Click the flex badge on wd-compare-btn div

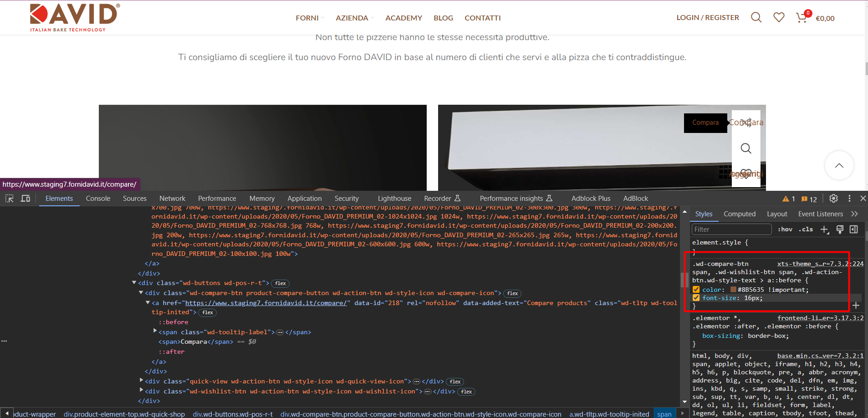(x=513, y=293)
